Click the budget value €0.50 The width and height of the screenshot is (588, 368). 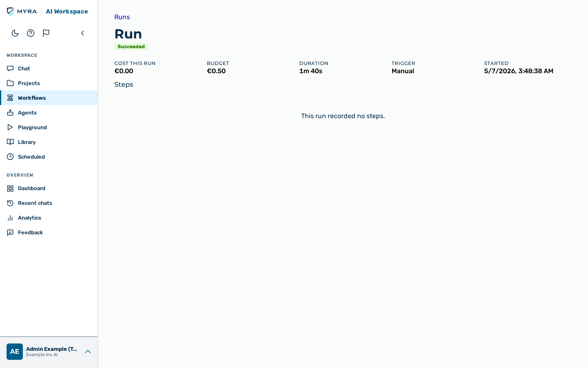216,71
